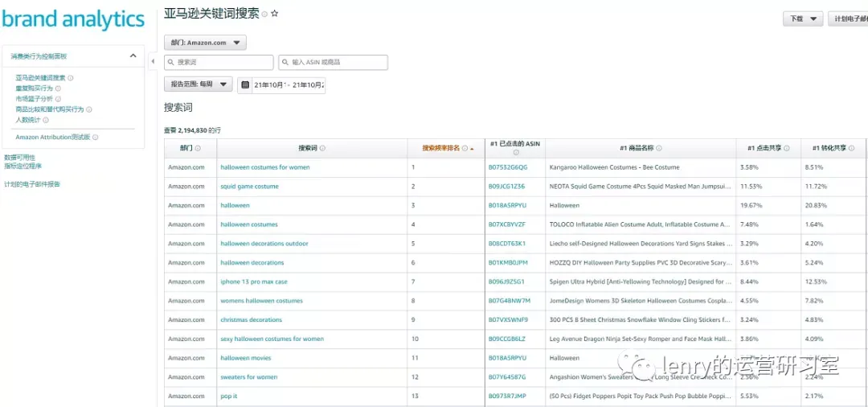Click the calendar icon in date range field
868x407 pixels.
tap(245, 85)
